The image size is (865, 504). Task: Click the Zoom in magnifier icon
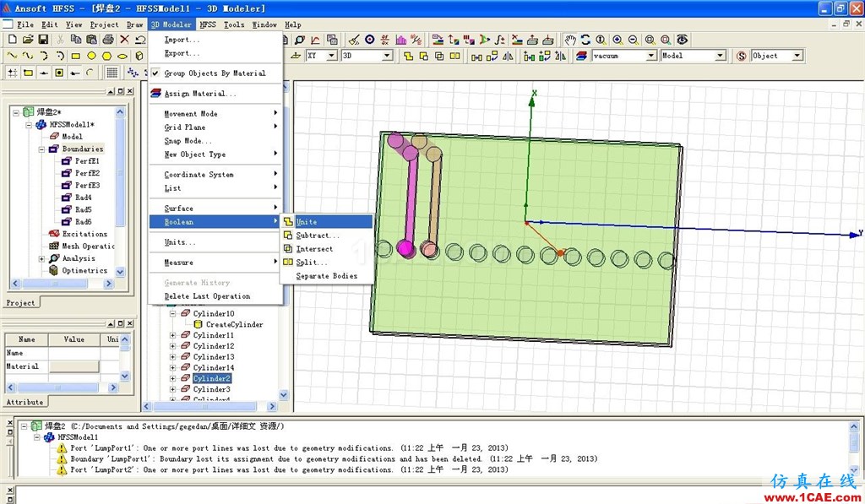pos(617,40)
